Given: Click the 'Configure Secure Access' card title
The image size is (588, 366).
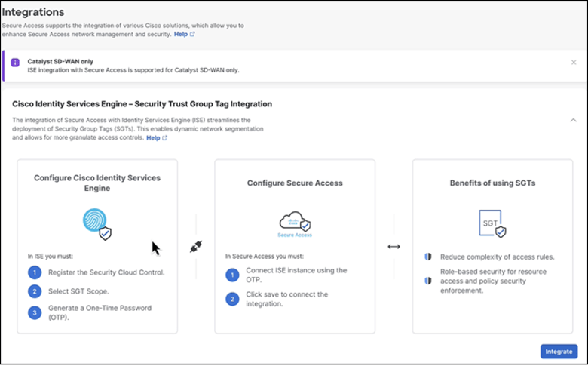Looking at the screenshot, I should click(x=295, y=183).
